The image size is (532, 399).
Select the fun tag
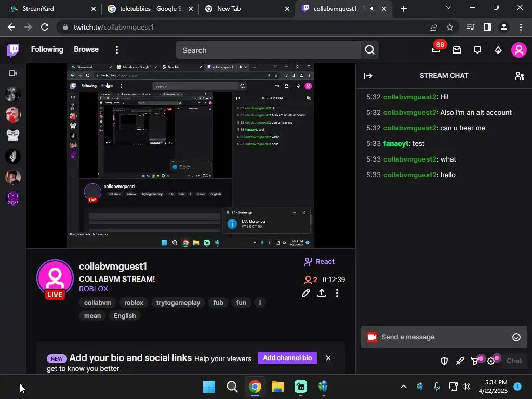coord(241,303)
